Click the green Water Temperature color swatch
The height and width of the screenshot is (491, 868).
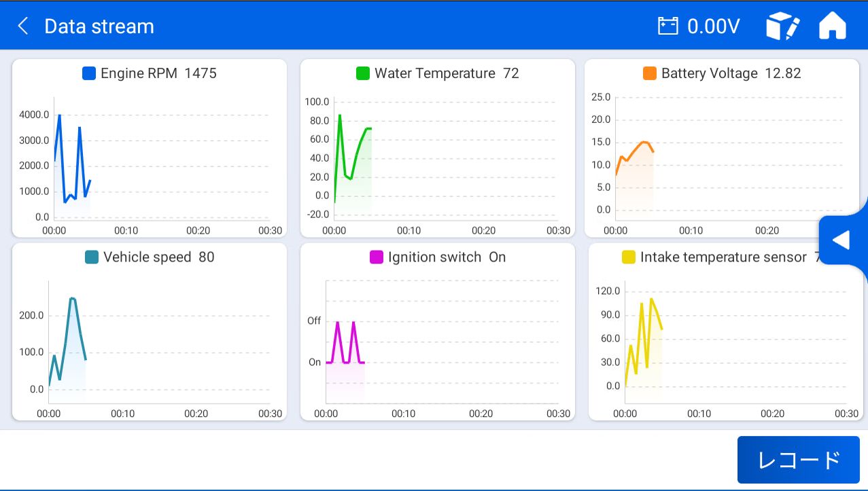[363, 73]
